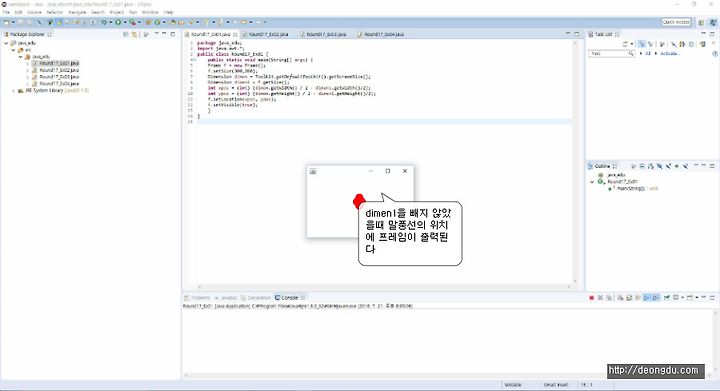Switch to the Round17_Ex02.java editor tab
The width and height of the screenshot is (720, 391).
point(269,34)
